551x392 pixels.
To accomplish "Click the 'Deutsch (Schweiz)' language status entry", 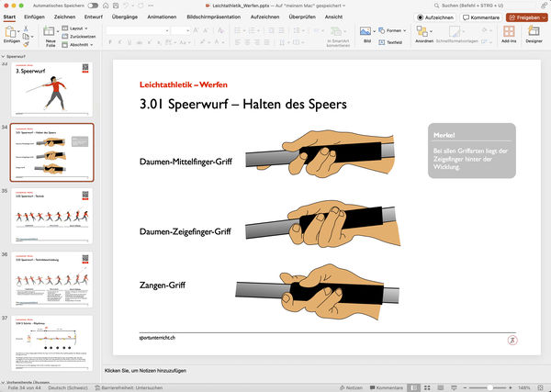I will pyautogui.click(x=68, y=387).
